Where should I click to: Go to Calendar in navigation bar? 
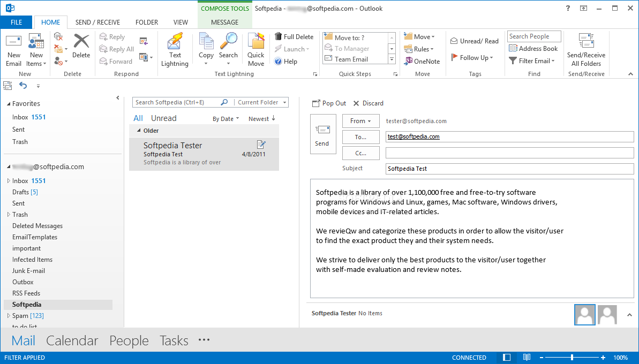[x=72, y=340]
